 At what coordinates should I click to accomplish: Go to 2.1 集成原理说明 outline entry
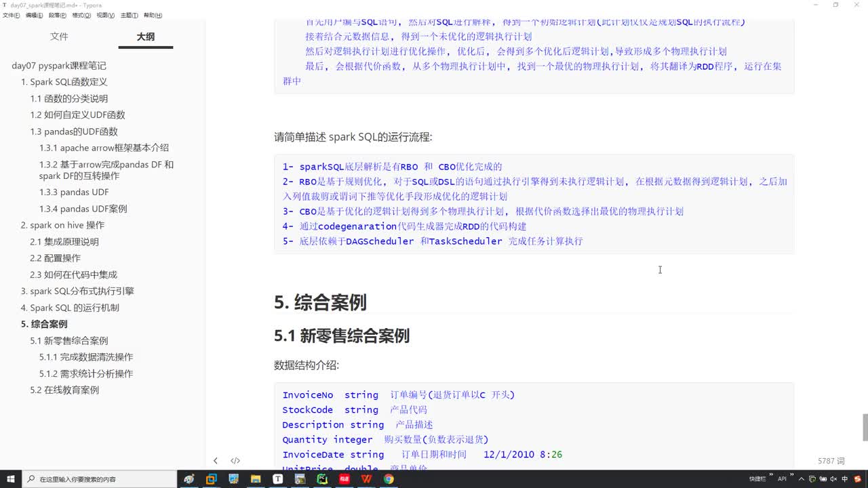pyautogui.click(x=64, y=241)
